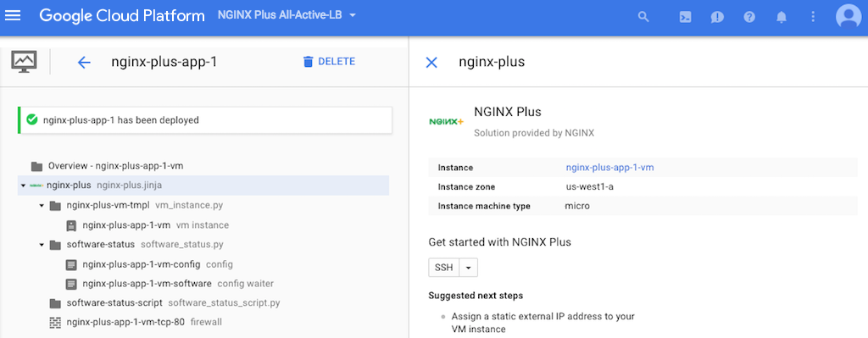Click the DELETE button
This screenshot has height=338, width=868.
(x=329, y=61)
